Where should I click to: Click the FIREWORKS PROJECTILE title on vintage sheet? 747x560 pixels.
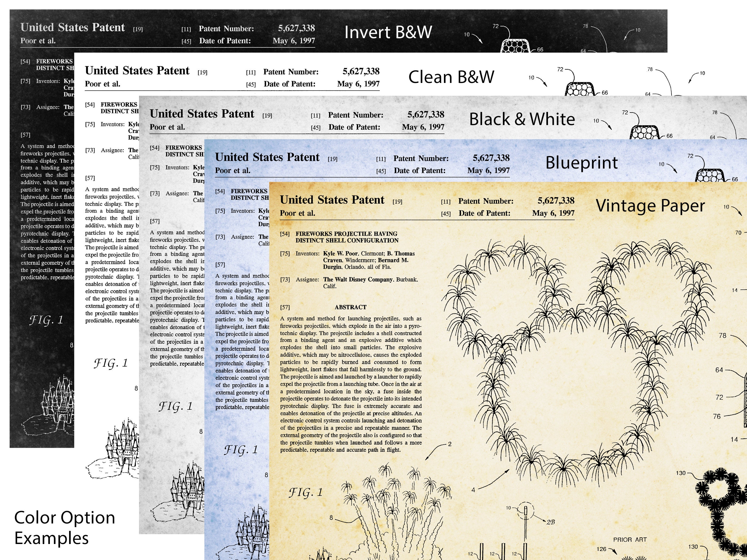tap(347, 237)
